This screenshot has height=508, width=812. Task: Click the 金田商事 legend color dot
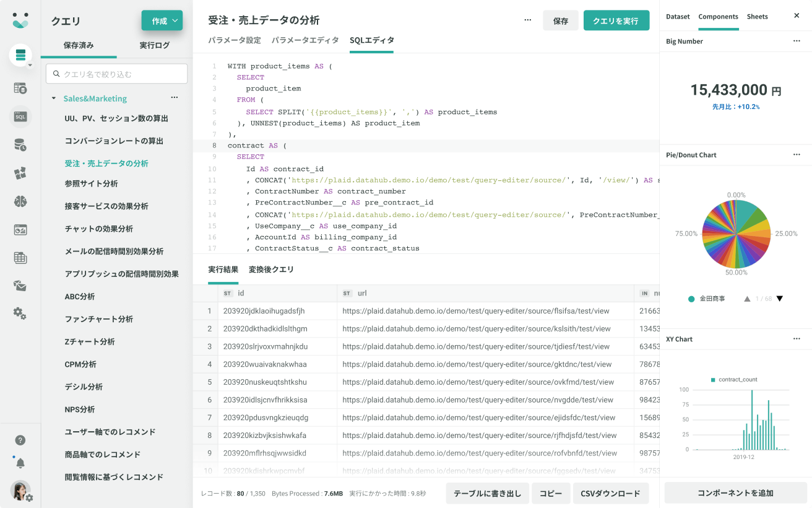pyautogui.click(x=691, y=299)
